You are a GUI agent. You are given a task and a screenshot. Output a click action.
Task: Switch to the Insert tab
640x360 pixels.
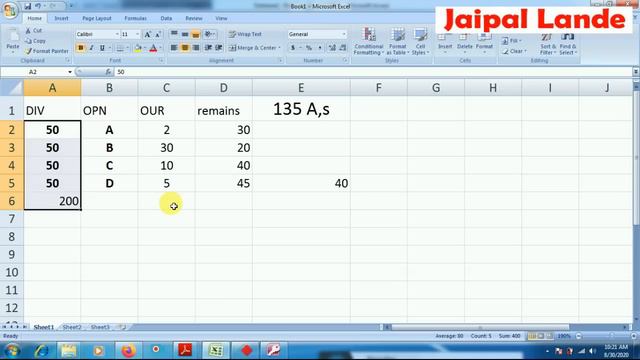coord(61,18)
